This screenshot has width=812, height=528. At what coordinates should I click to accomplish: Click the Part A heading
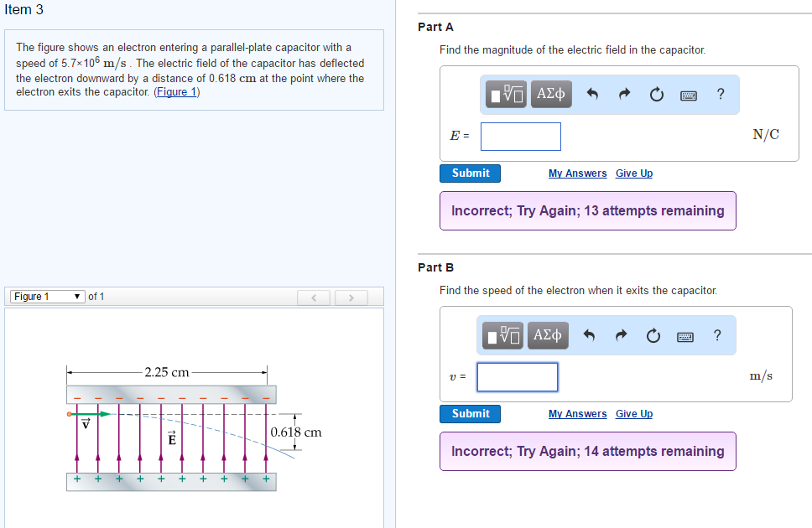pos(435,27)
